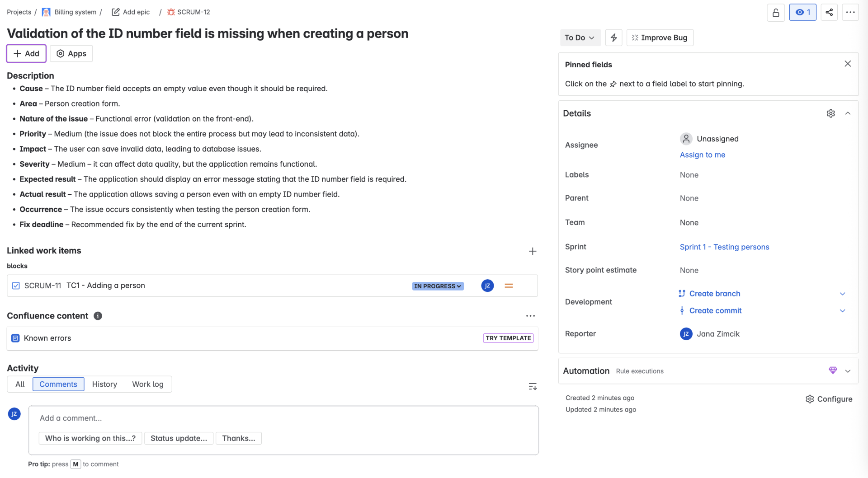Click the Improve Bug button
This screenshot has width=868, height=478.
tap(660, 37)
